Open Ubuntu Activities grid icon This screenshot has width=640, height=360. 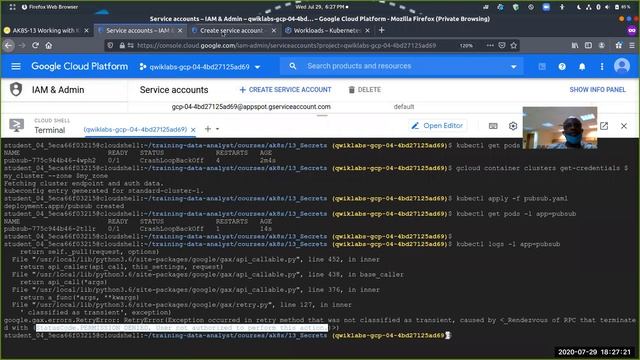coord(13,7)
